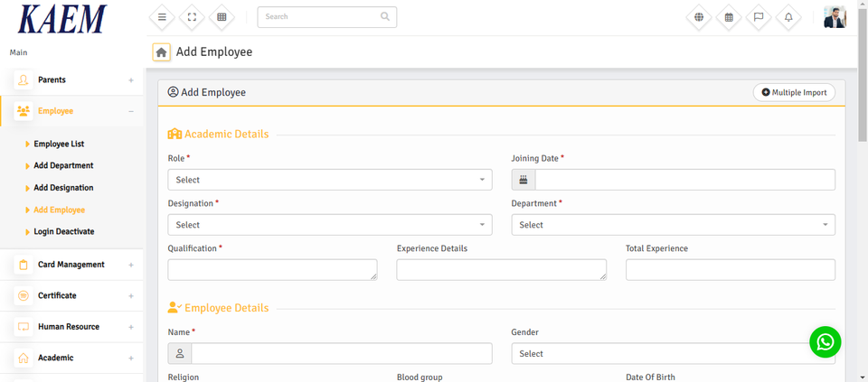Open Add Designation menu item
The width and height of the screenshot is (868, 382).
coord(63,188)
